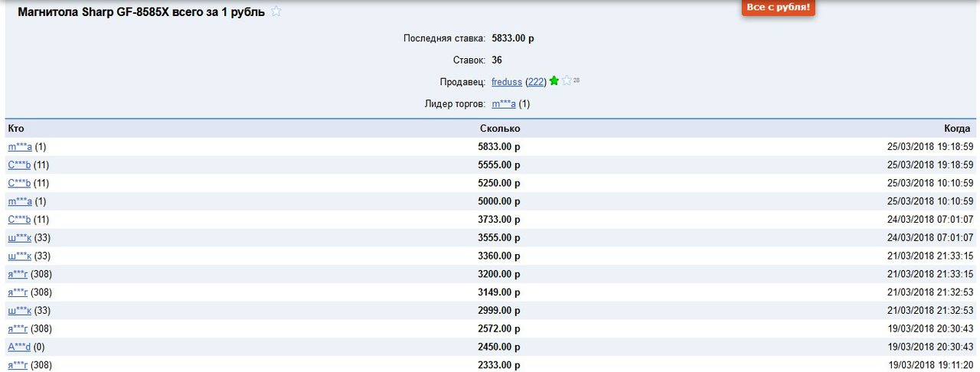
Task: Open seller feedback count 222
Action: tap(536, 82)
